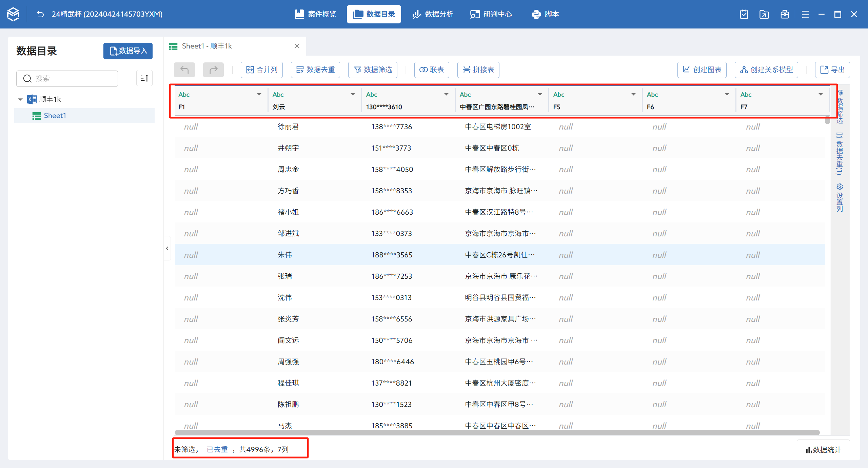Collapse the 顺丰1k tree node
Screen dimensions: 868x468
click(x=20, y=99)
